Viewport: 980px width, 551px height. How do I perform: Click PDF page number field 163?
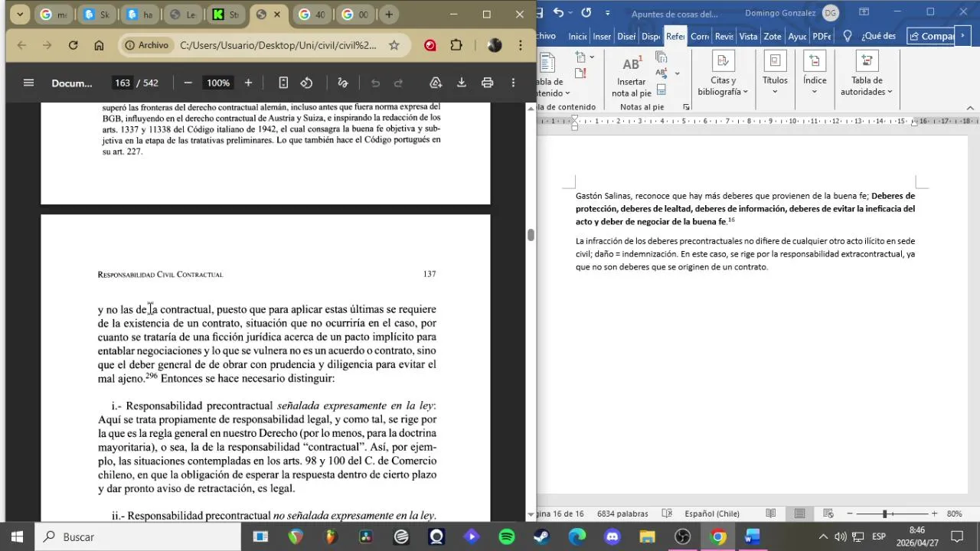(122, 83)
